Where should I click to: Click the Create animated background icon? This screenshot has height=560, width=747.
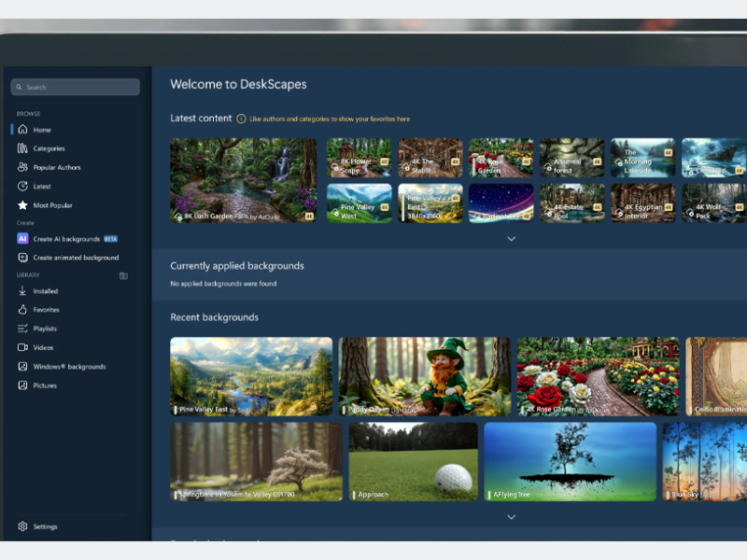pyautogui.click(x=22, y=258)
